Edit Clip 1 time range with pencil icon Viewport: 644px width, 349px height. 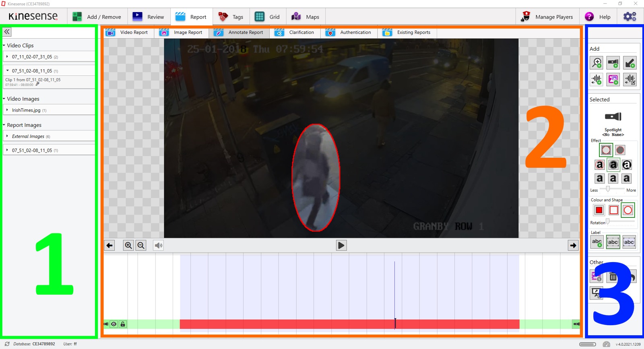click(x=37, y=84)
